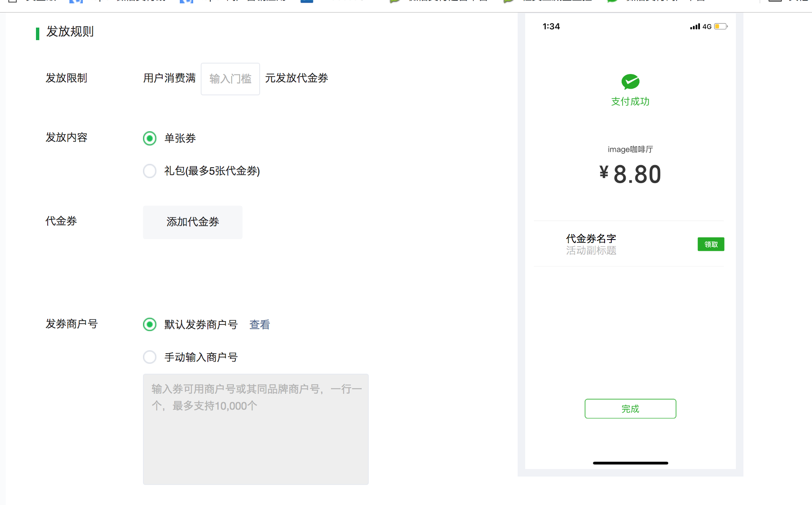Select the 单张券 radio option

150,138
